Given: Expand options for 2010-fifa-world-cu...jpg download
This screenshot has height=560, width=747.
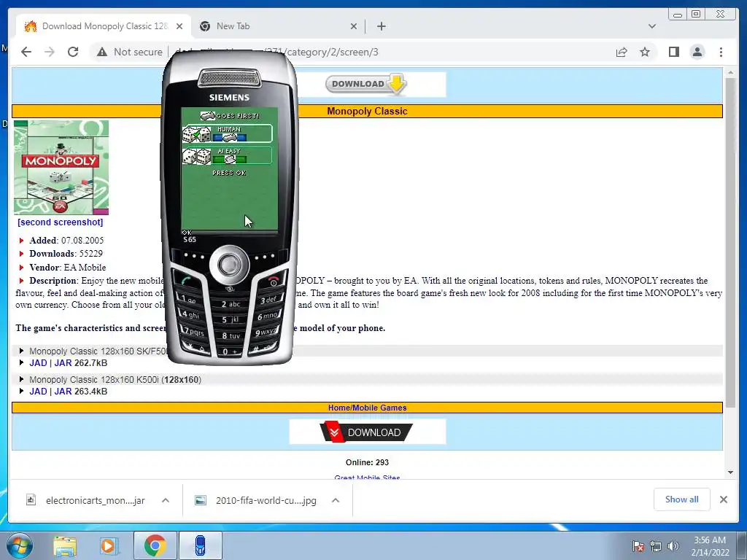Looking at the screenshot, I should pos(336,500).
